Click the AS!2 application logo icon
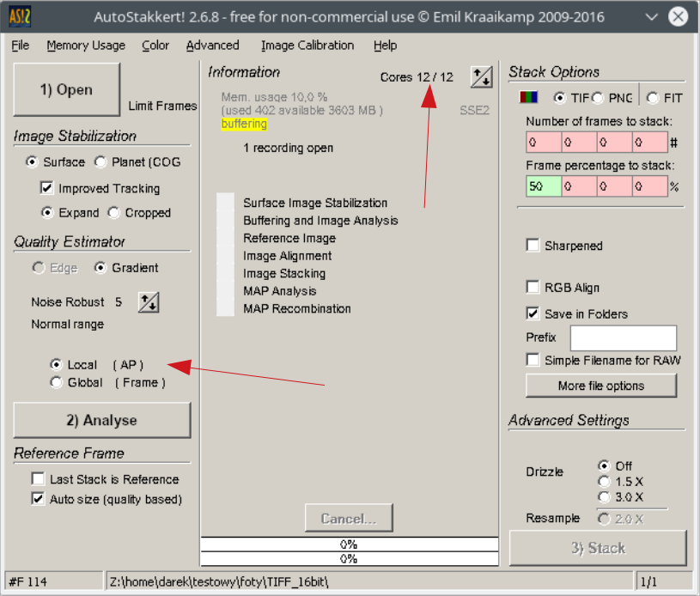 click(x=20, y=16)
